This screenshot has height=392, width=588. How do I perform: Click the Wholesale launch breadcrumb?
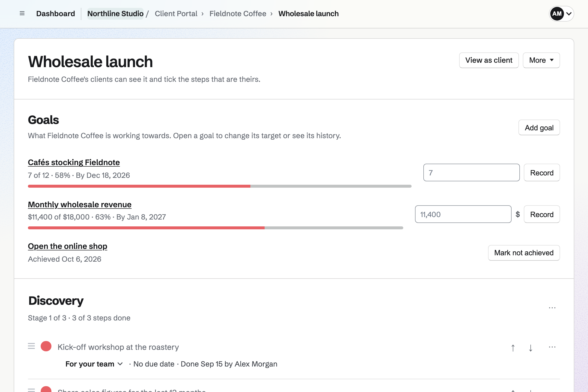point(308,13)
